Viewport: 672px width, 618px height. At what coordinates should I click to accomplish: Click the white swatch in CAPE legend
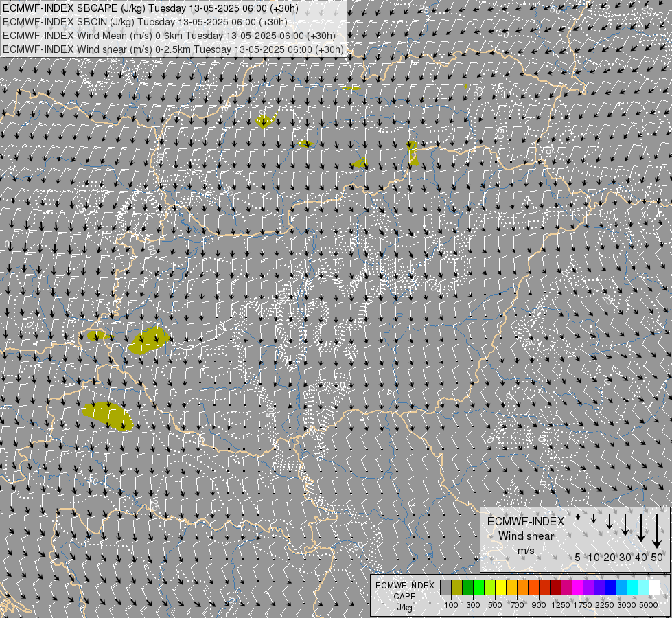[x=654, y=587]
